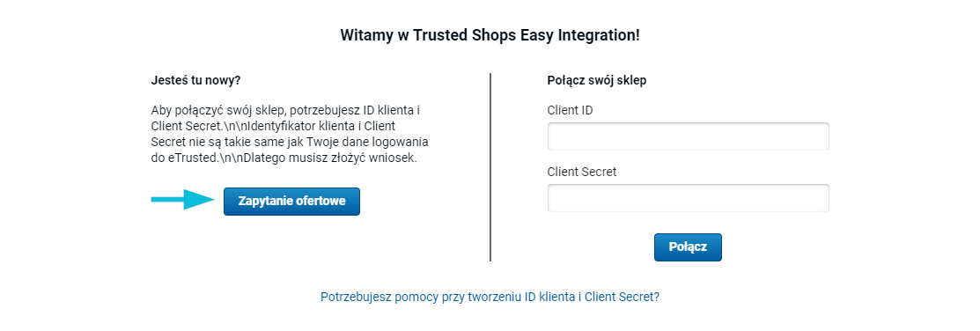Open the Potrzebujesz pomocy help link
Viewport: 980px width, 331px height.
point(490,297)
